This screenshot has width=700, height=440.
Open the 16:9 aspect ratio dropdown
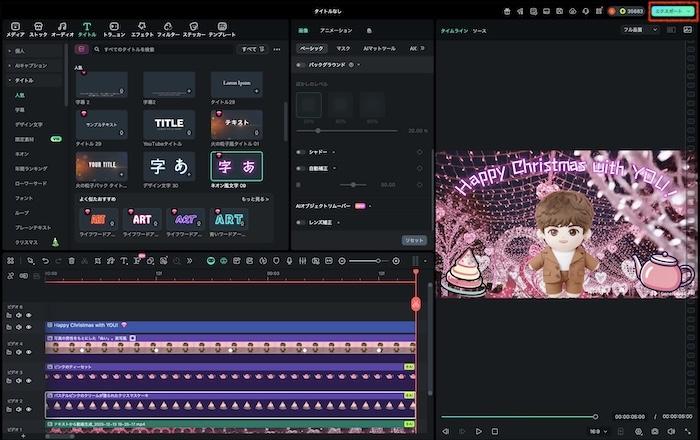coord(598,432)
